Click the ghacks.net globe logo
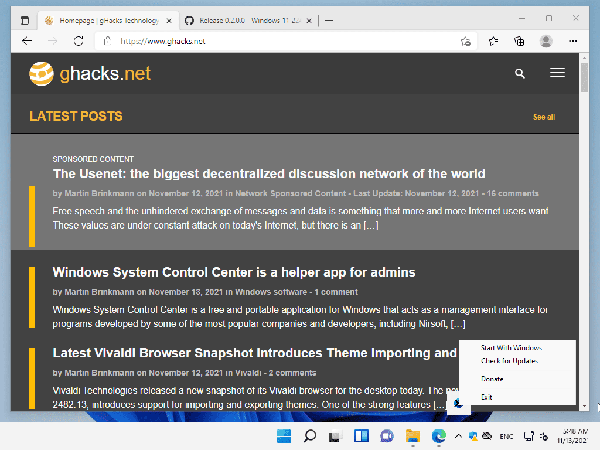The width and height of the screenshot is (600, 450). coord(41,73)
